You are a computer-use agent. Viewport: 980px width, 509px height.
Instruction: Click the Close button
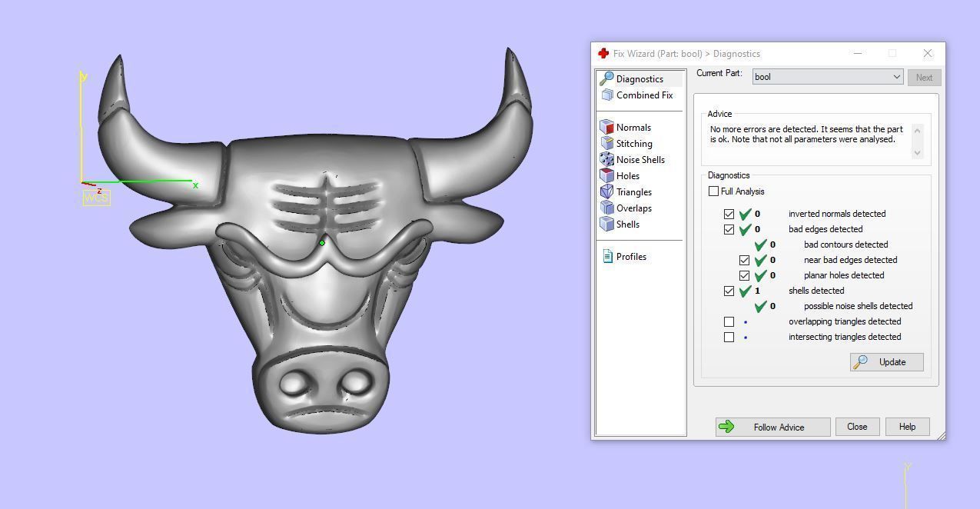click(x=857, y=427)
